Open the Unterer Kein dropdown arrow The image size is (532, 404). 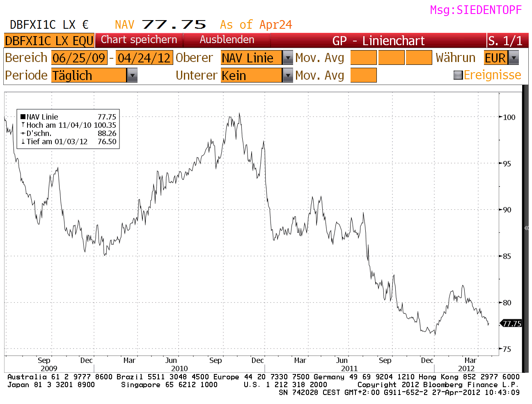click(288, 76)
